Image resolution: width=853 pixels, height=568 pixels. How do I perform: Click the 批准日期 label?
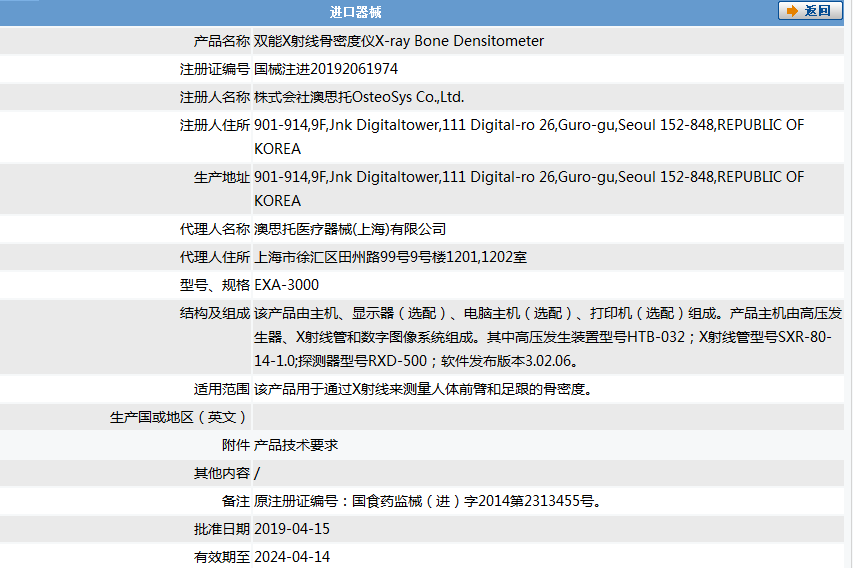click(x=221, y=529)
